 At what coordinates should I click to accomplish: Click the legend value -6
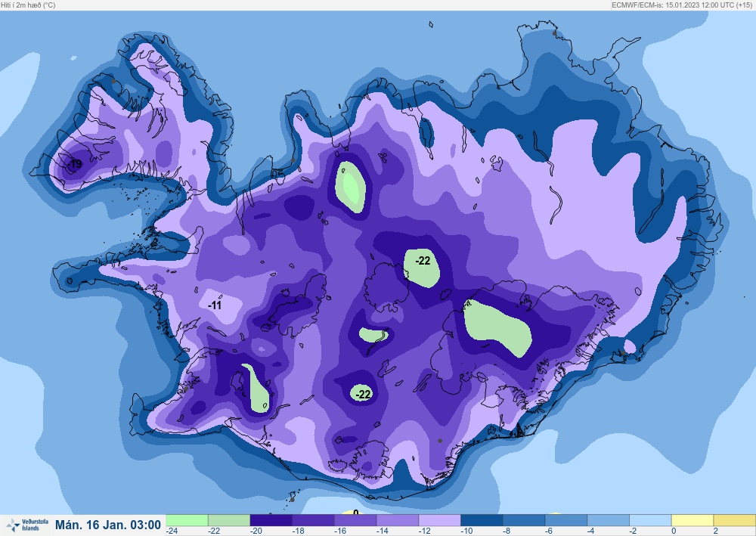(549, 531)
